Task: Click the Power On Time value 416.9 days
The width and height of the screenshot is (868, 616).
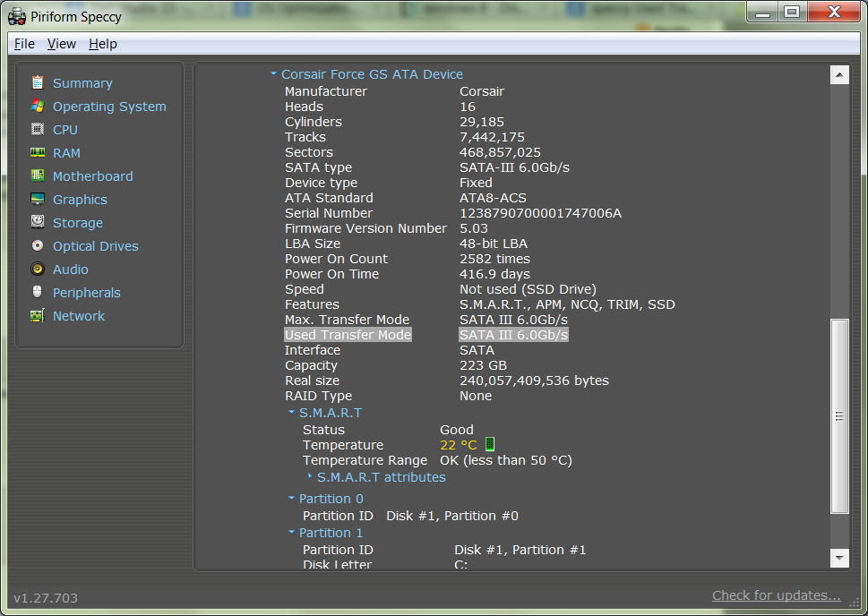Action: [494, 274]
